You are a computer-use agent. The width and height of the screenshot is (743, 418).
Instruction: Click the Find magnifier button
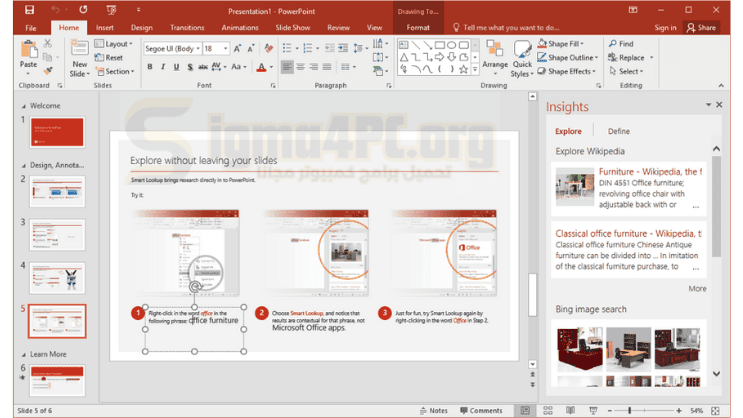[x=621, y=44]
